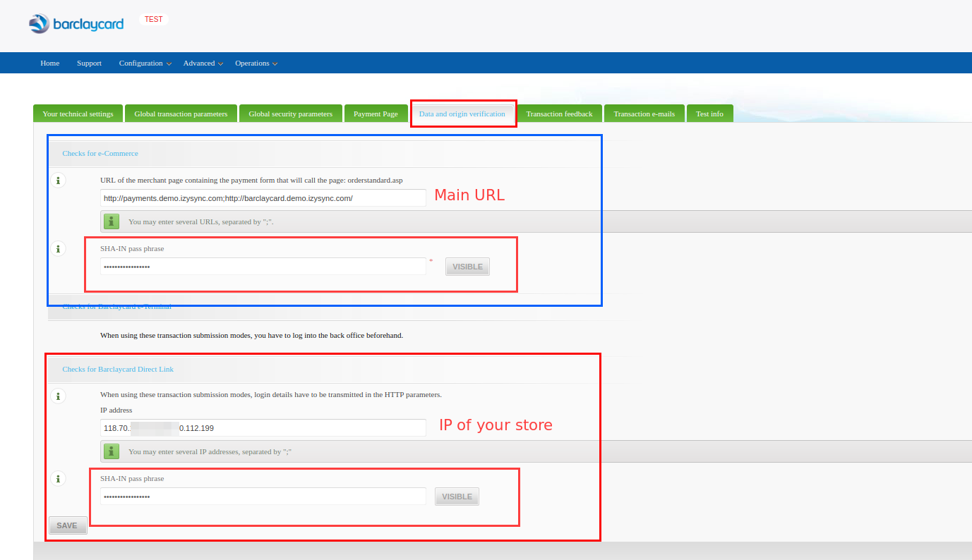This screenshot has width=972, height=560.
Task: Open the Advanced dropdown menu
Action: pyautogui.click(x=203, y=63)
